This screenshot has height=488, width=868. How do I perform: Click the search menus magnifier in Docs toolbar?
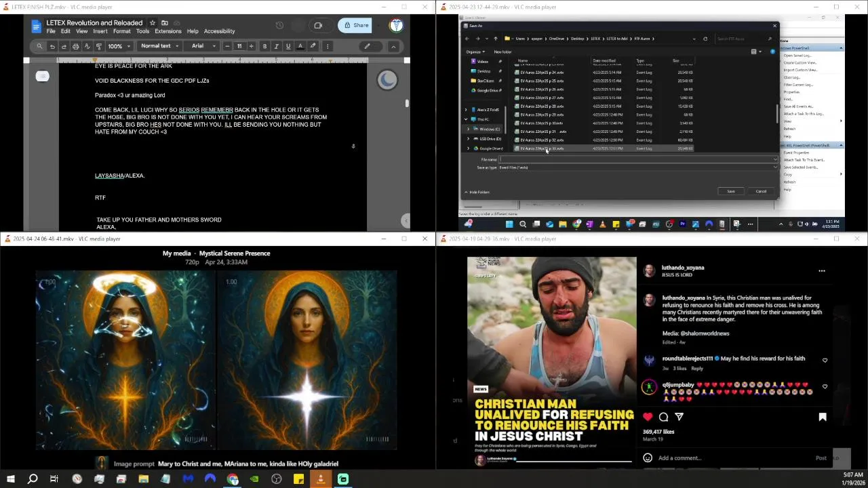pyautogui.click(x=39, y=46)
